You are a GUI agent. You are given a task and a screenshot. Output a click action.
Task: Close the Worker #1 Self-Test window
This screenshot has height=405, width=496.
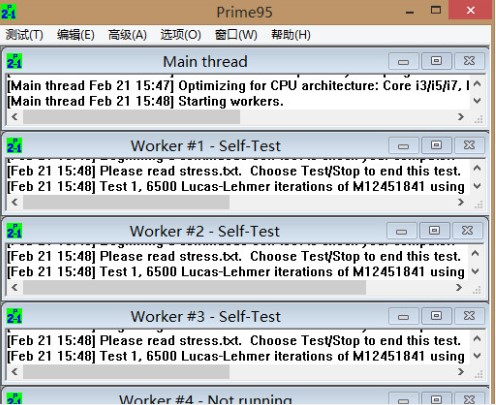[x=469, y=146]
